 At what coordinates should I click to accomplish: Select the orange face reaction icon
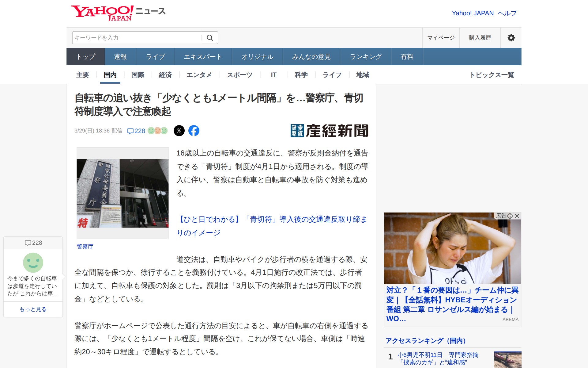click(x=158, y=131)
